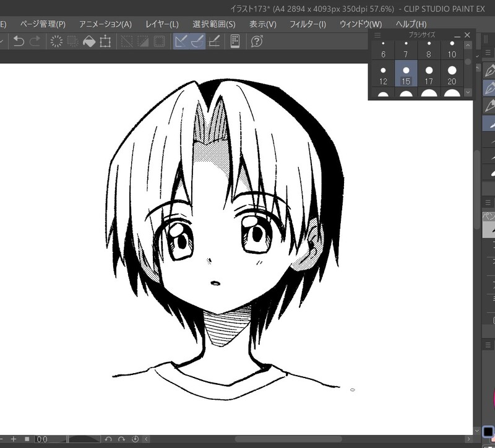Select the highlighted brush-stroke sub tool
This screenshot has height=448, width=495.
tap(489, 123)
